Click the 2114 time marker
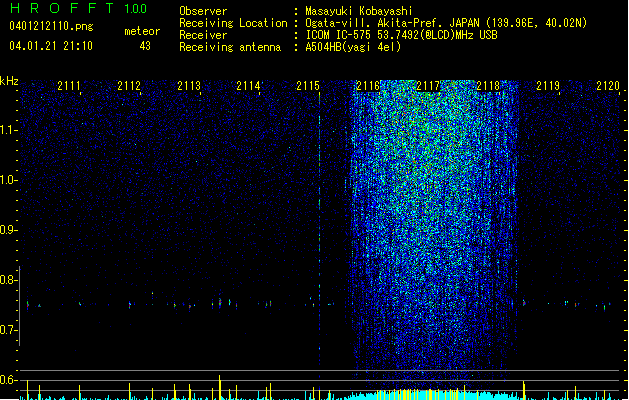 248,86
